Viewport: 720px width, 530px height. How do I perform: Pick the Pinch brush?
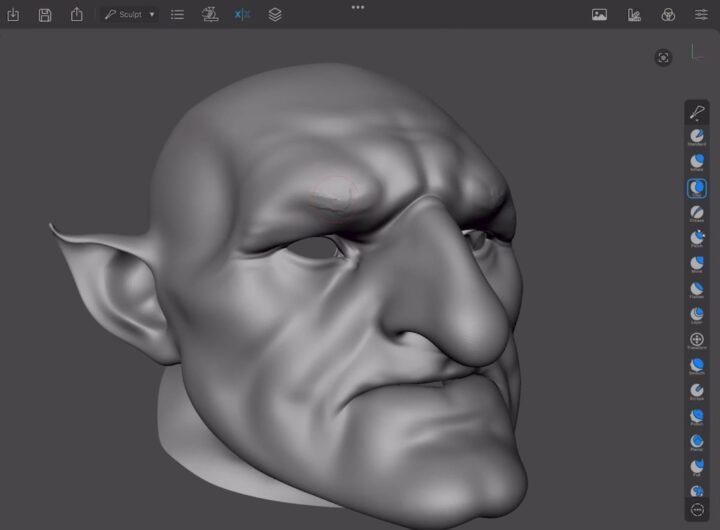697,238
